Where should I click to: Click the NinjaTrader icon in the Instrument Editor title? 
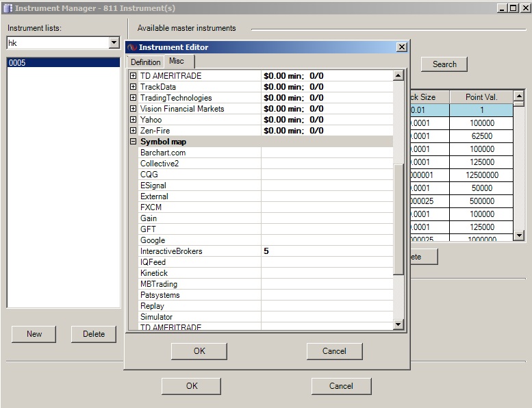pos(132,47)
